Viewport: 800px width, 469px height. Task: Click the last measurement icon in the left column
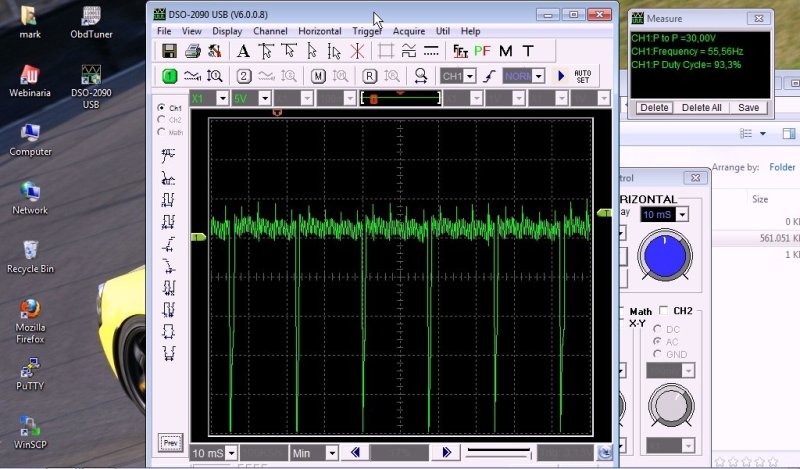[168, 352]
